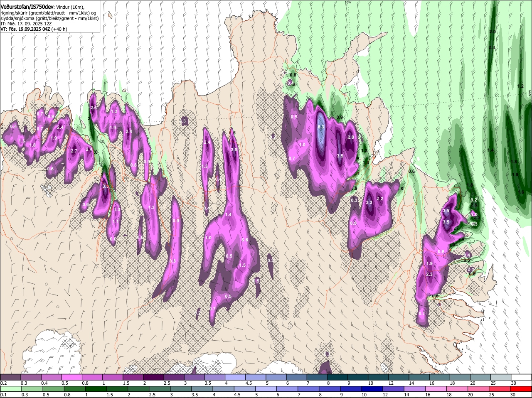
Task: Click the 2.2 value on the map
Action: 379,199
